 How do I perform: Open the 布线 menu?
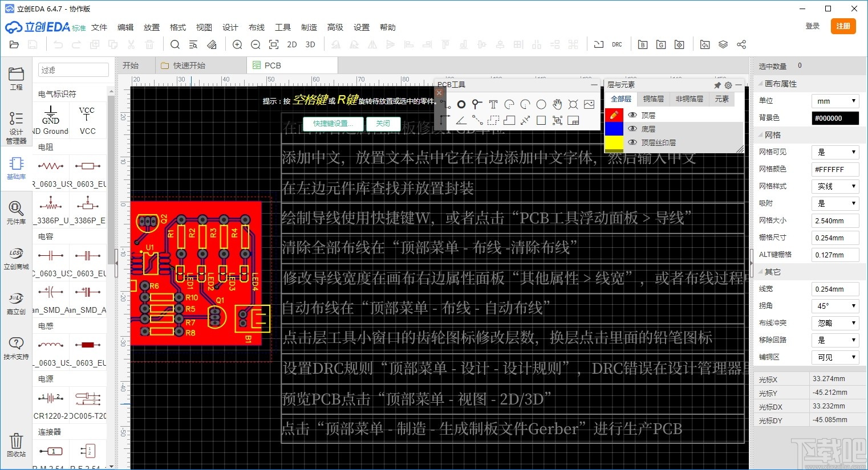[256, 27]
